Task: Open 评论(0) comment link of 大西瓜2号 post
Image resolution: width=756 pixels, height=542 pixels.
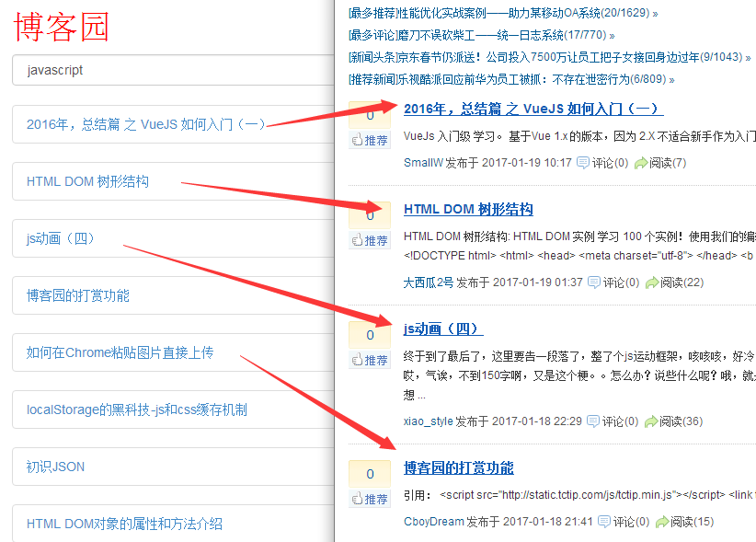Action: (x=613, y=283)
